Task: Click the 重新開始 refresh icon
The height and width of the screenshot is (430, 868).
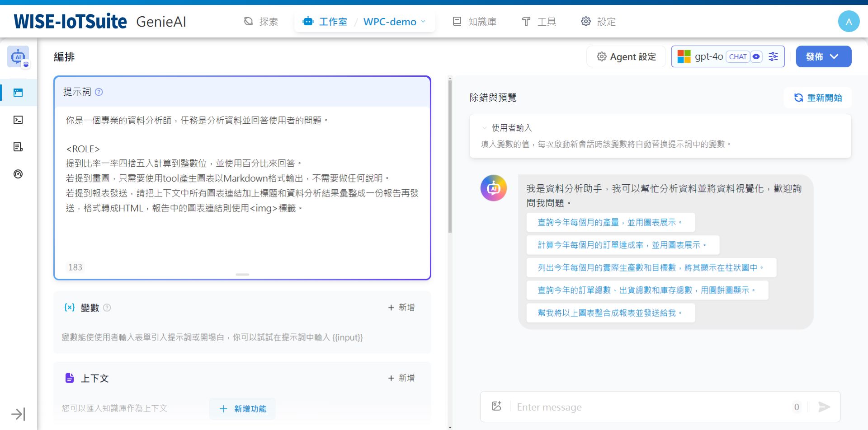Action: (x=798, y=98)
